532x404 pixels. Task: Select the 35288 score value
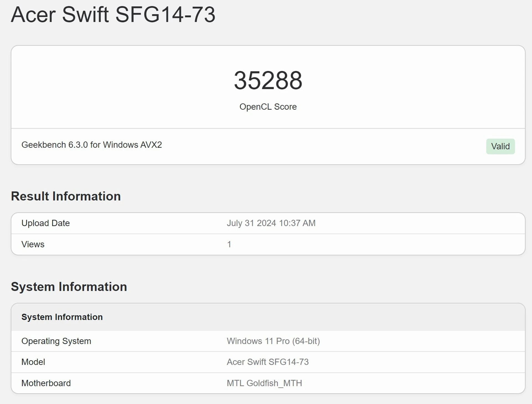point(268,80)
